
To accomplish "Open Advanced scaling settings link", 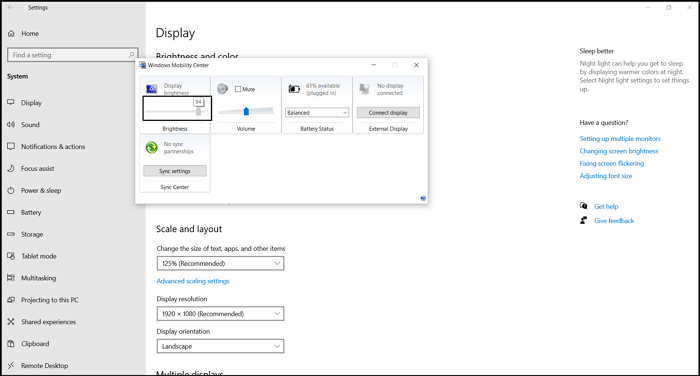I will 193,281.
